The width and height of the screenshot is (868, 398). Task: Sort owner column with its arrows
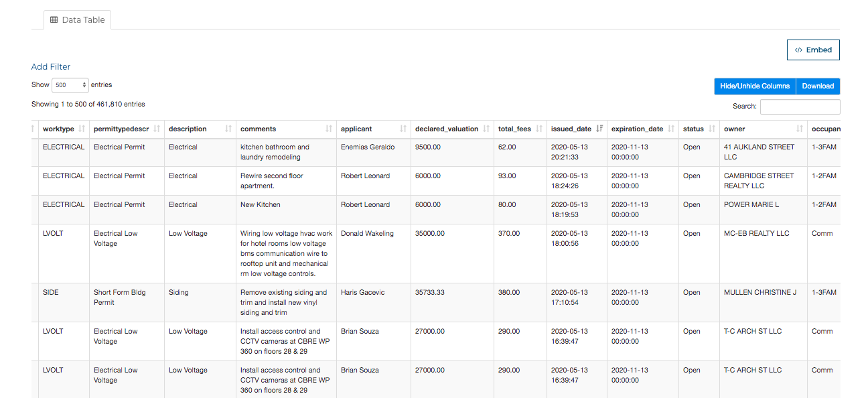click(800, 129)
